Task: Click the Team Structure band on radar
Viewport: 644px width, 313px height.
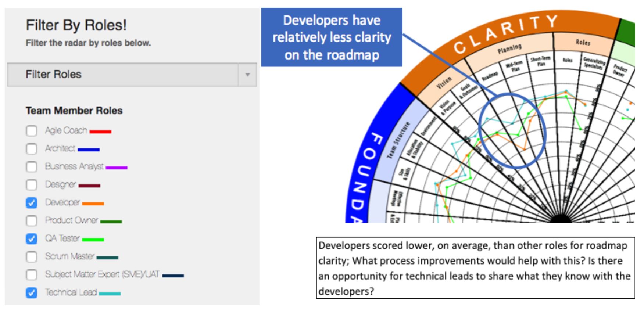Action: click(398, 141)
